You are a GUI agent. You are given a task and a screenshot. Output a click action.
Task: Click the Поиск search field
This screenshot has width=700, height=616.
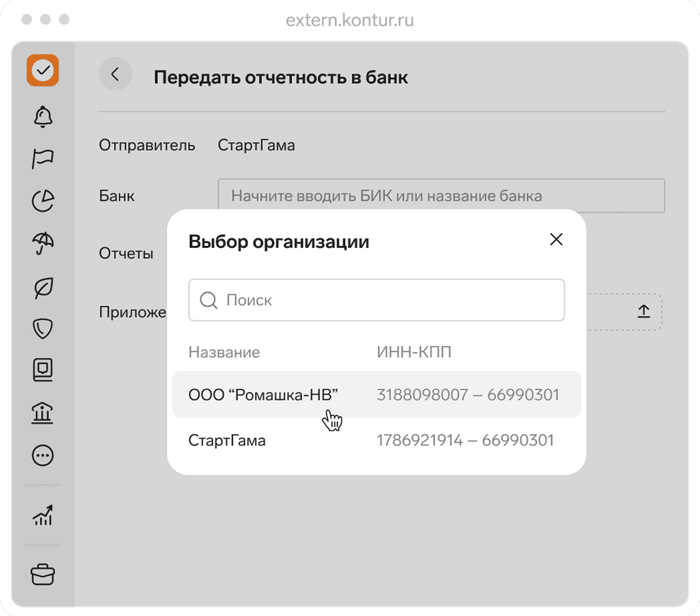377,300
